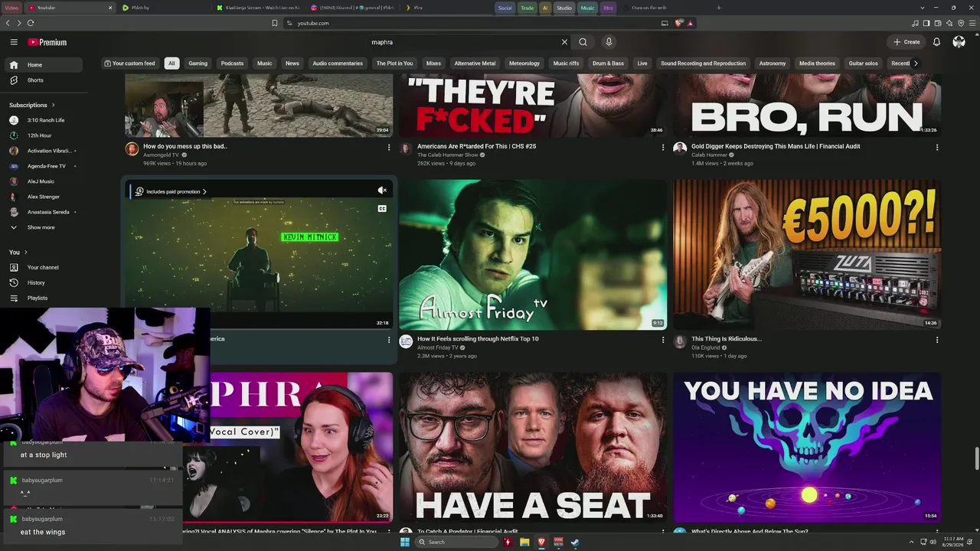Unmute the Kevin Mitnick preview video
The image size is (980, 551).
click(x=382, y=191)
